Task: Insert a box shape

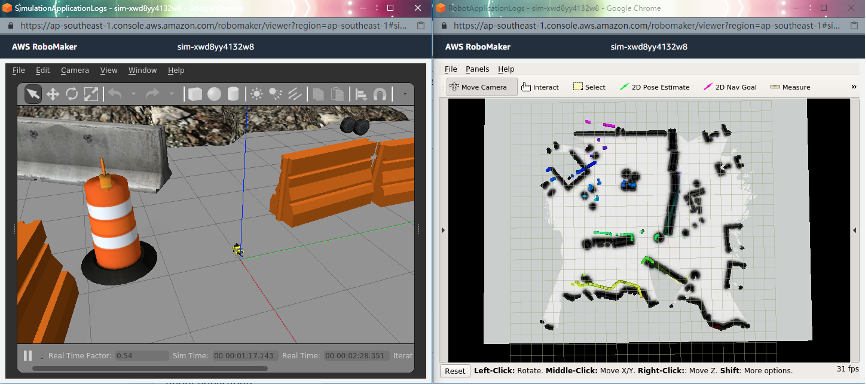Action: 194,94
